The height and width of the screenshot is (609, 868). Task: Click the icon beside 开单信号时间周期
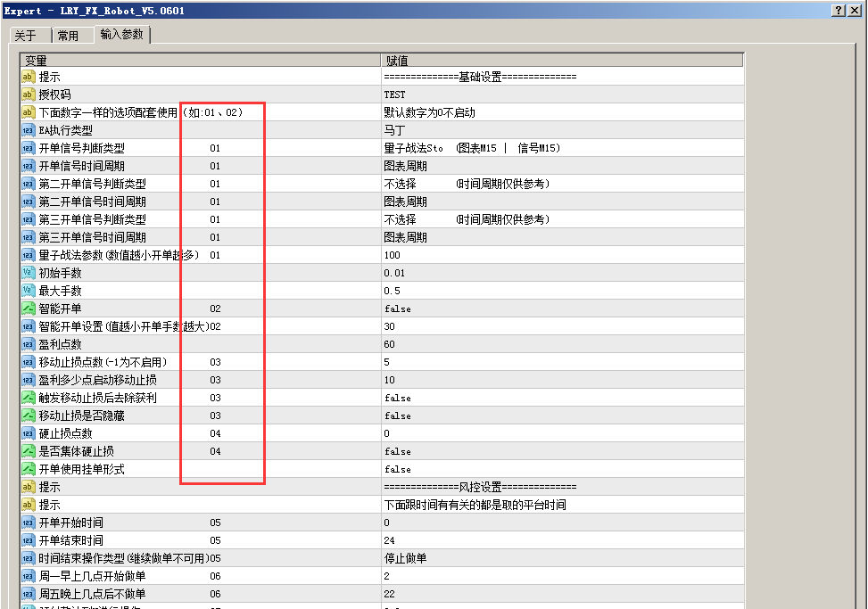(x=29, y=166)
